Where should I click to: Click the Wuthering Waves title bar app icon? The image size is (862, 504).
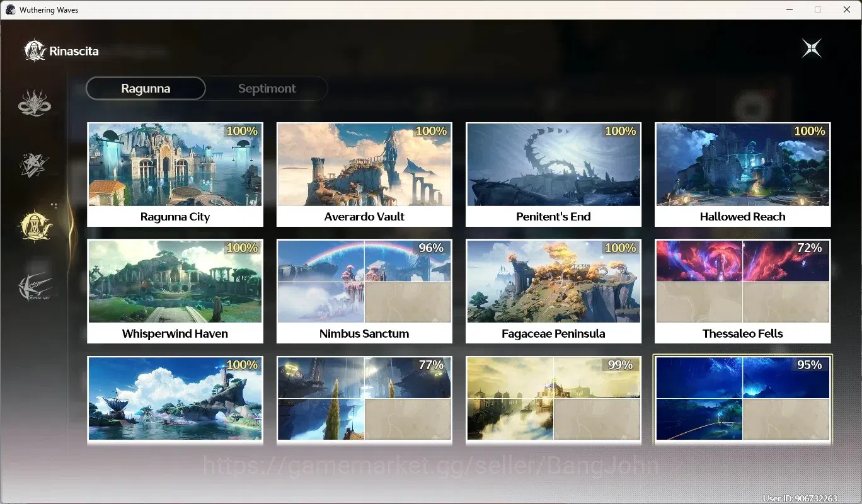[10, 9]
